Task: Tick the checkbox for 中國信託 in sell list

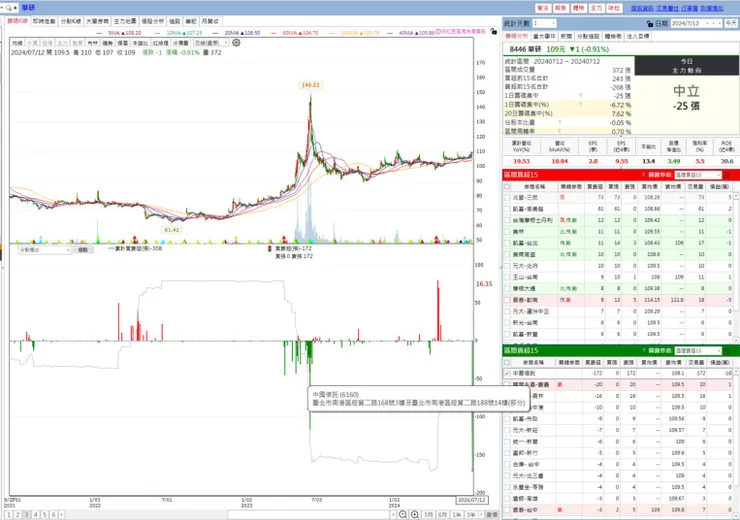Action: tap(507, 373)
